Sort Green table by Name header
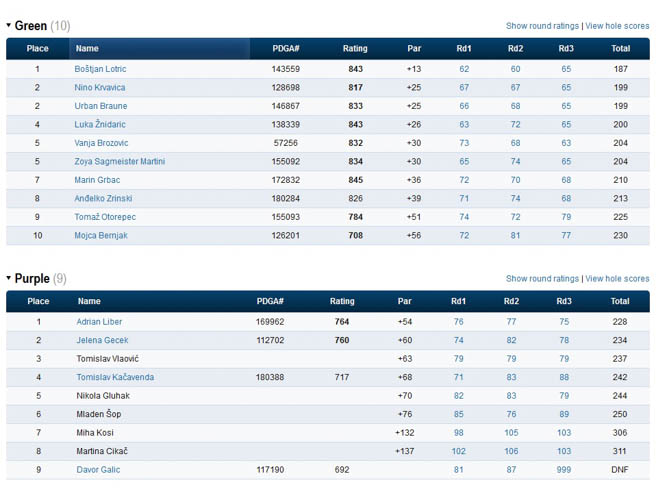This screenshot has width=656, height=500. [88, 48]
